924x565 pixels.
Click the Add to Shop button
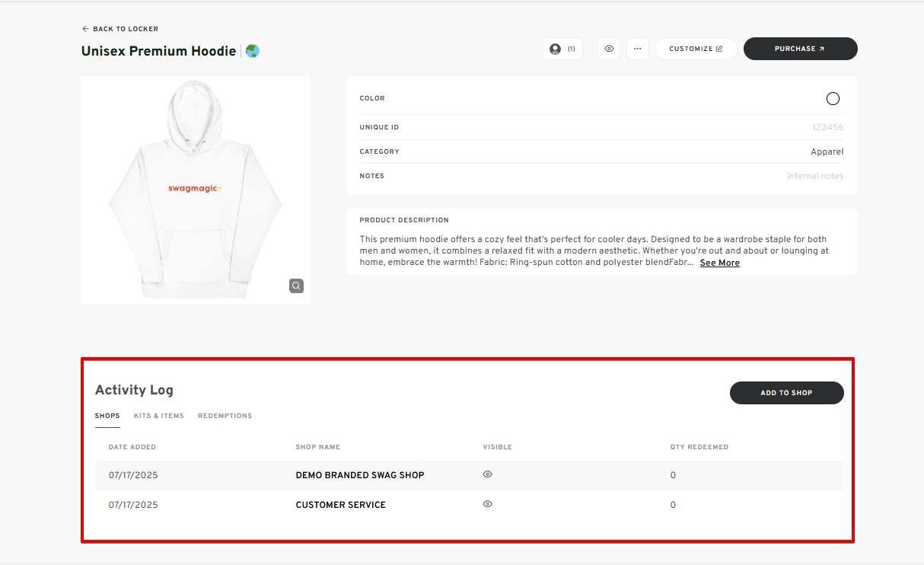(x=786, y=393)
